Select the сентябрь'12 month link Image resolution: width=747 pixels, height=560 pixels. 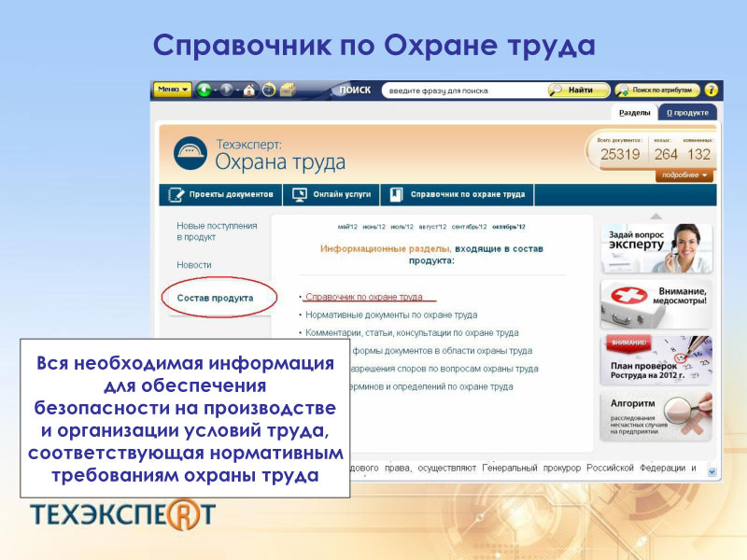click(x=470, y=227)
